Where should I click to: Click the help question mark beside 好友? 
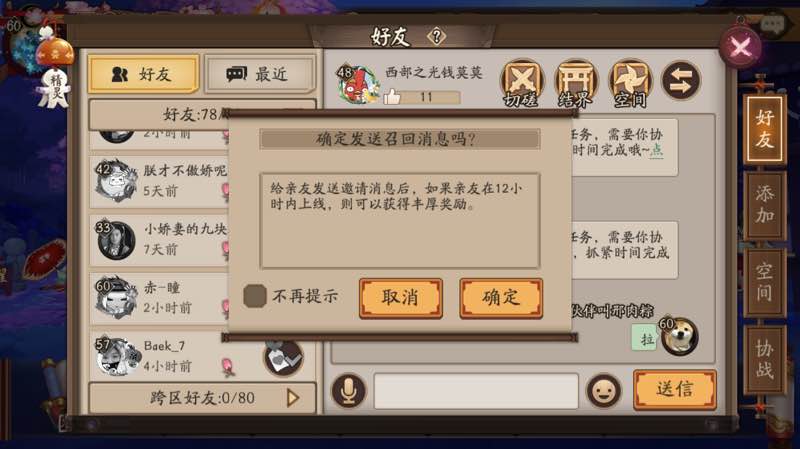436,37
